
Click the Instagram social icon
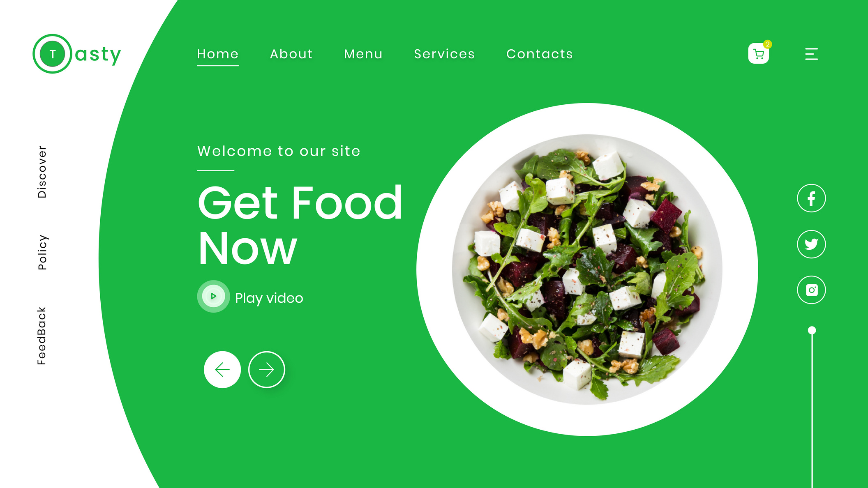click(x=811, y=290)
